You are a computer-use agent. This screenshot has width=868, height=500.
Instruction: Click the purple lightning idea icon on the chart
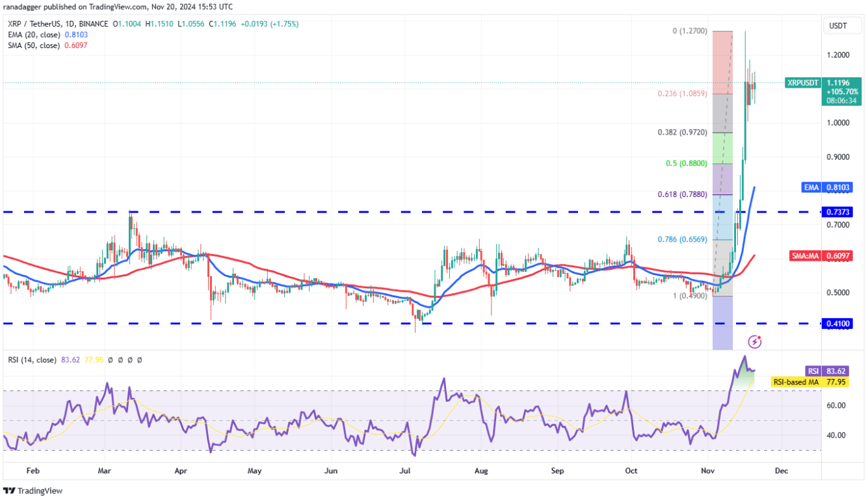(x=755, y=340)
